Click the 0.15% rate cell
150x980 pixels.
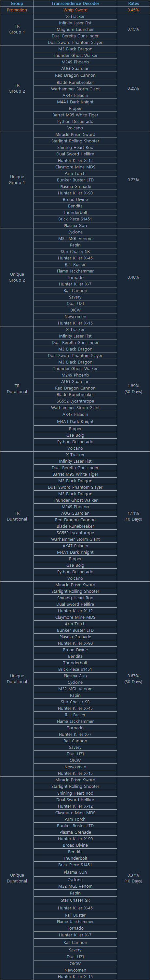[x=133, y=29]
